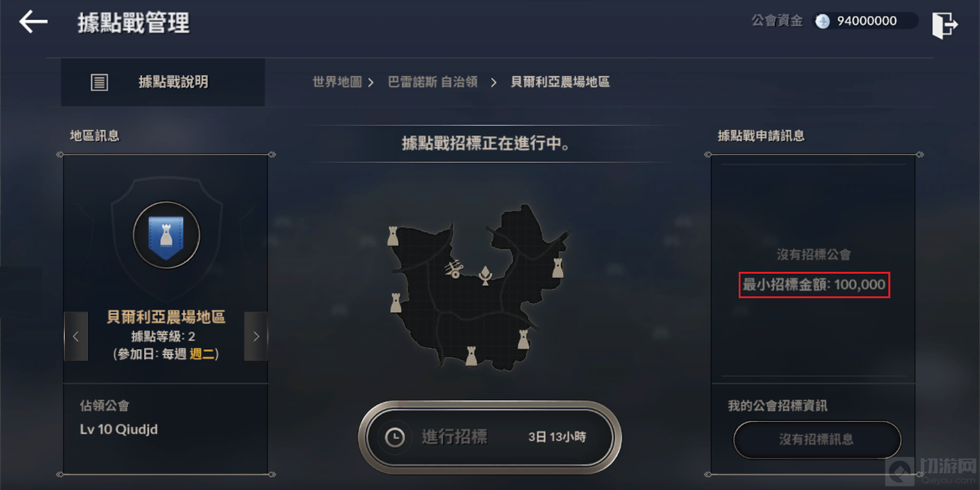Select the top-left tower on the map
This screenshot has height=490, width=980.
point(393,236)
